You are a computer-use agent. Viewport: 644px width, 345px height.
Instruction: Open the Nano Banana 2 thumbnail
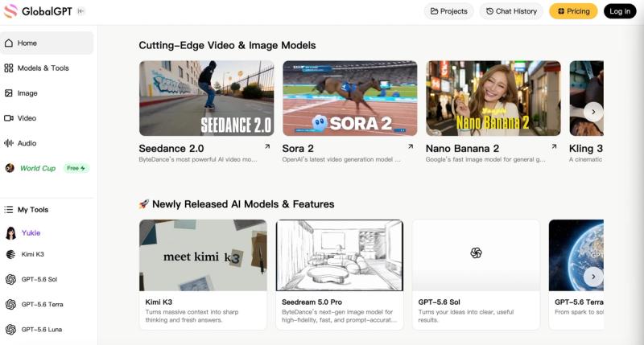493,98
